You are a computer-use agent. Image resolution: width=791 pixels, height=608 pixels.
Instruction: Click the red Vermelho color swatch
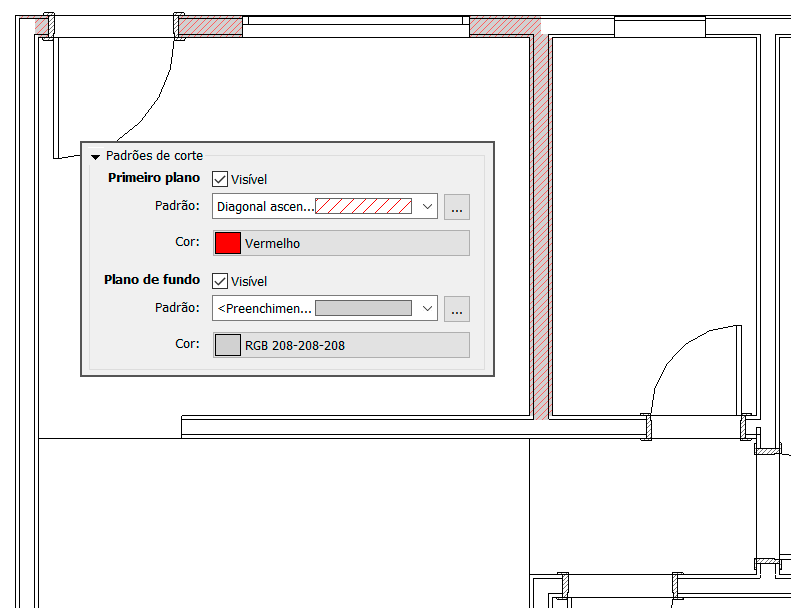click(228, 243)
